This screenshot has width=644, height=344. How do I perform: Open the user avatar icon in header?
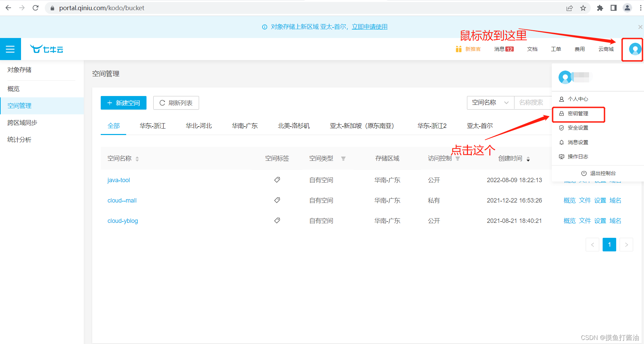(635, 49)
